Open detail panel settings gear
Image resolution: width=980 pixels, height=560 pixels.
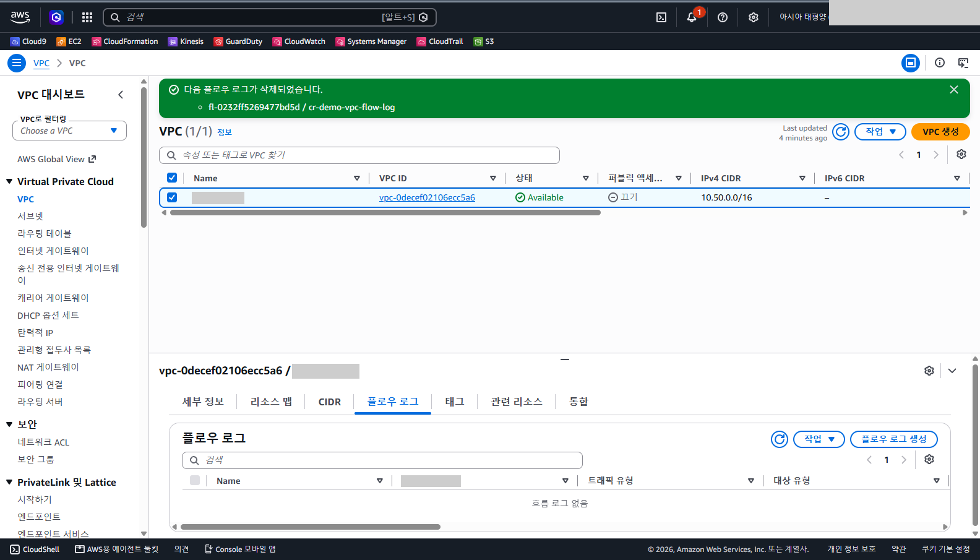tap(929, 371)
